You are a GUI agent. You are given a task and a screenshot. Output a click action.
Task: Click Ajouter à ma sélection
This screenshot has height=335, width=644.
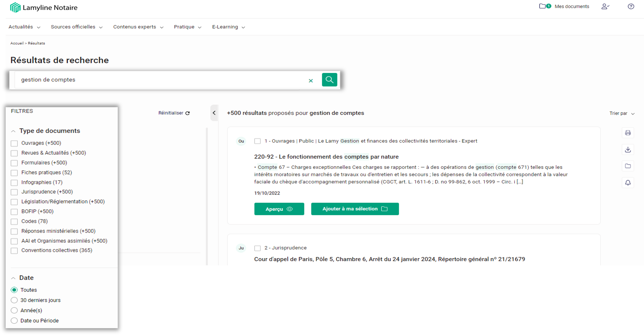point(355,209)
